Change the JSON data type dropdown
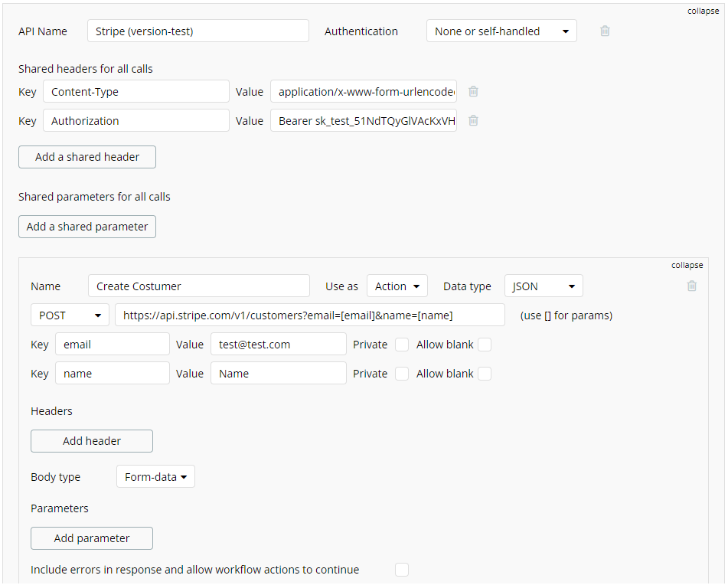The width and height of the screenshot is (728, 585). (x=544, y=286)
